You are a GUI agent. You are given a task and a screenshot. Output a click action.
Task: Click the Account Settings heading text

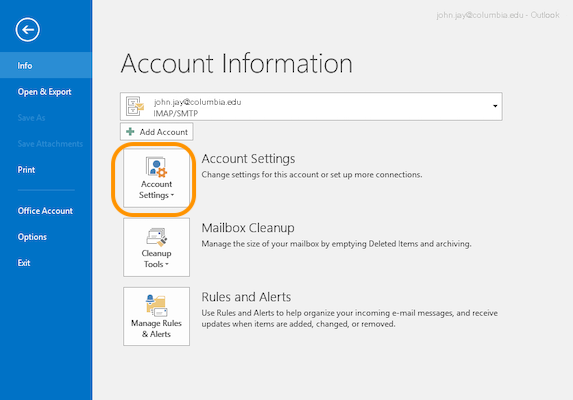(x=248, y=159)
